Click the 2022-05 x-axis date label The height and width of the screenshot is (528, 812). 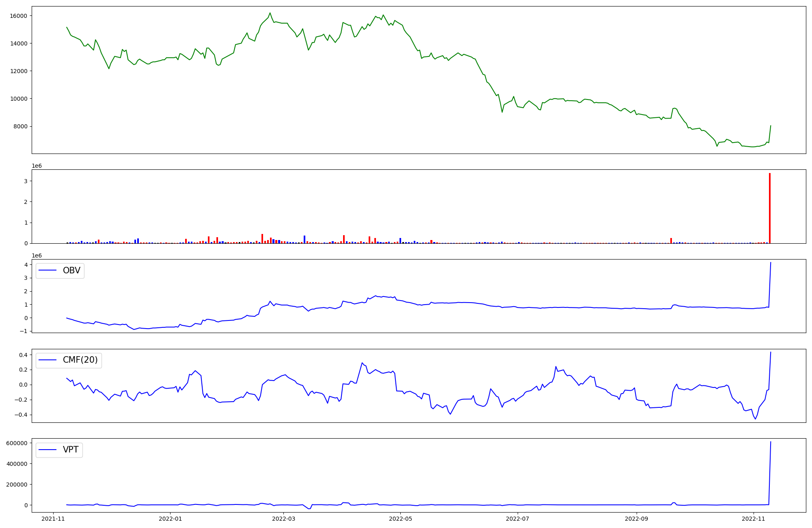[x=401, y=519]
